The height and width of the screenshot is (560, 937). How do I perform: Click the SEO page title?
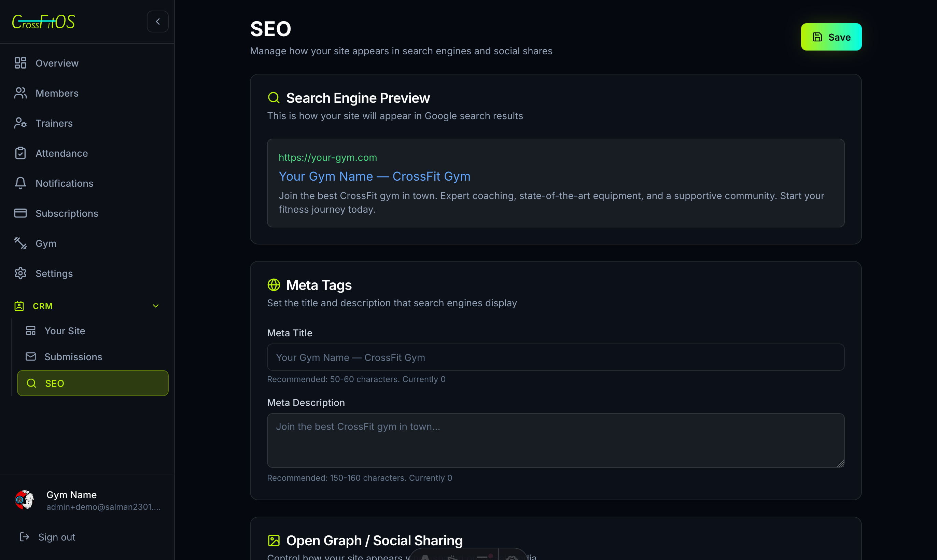[270, 29]
